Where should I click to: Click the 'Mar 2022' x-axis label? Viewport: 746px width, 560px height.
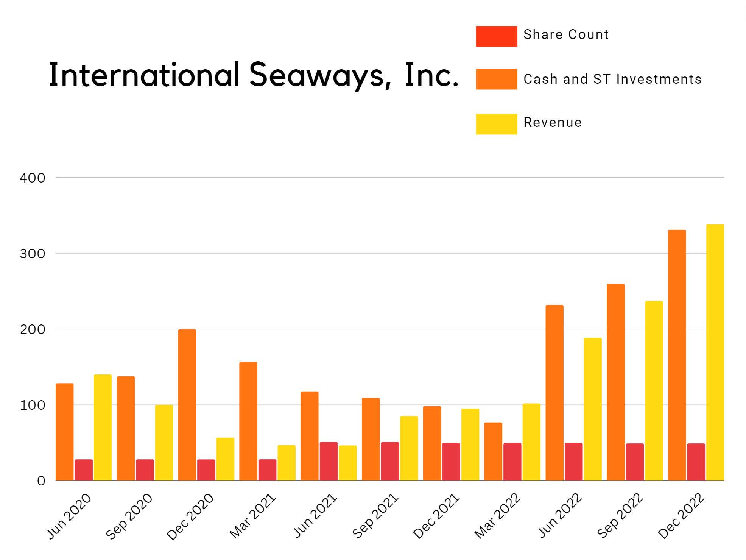coord(497,516)
